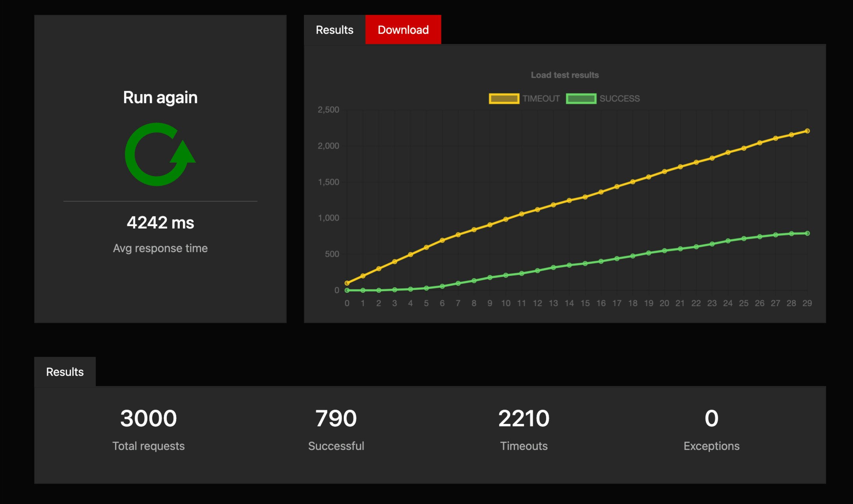Open the red Download tab

[403, 30]
